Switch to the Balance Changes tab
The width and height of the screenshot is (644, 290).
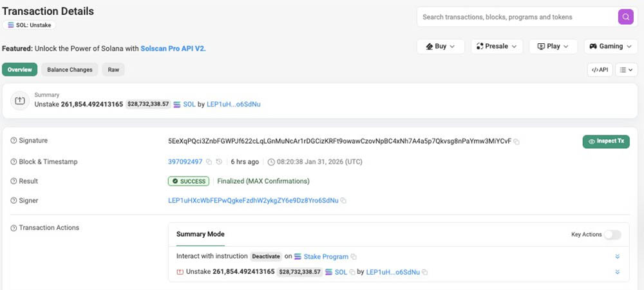[70, 70]
